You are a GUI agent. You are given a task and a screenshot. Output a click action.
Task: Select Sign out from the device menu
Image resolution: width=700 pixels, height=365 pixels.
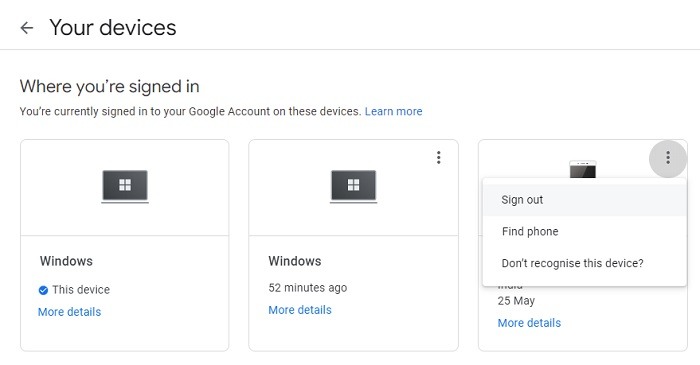(584, 200)
